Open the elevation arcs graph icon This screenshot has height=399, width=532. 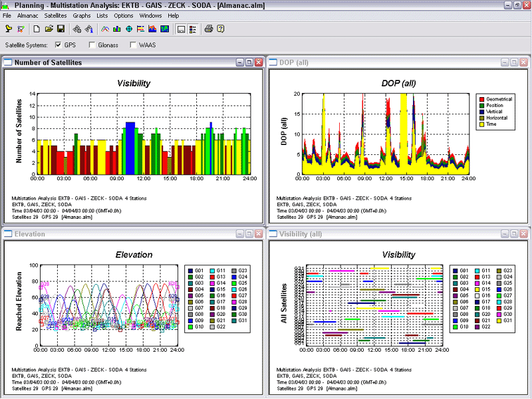pos(105,29)
